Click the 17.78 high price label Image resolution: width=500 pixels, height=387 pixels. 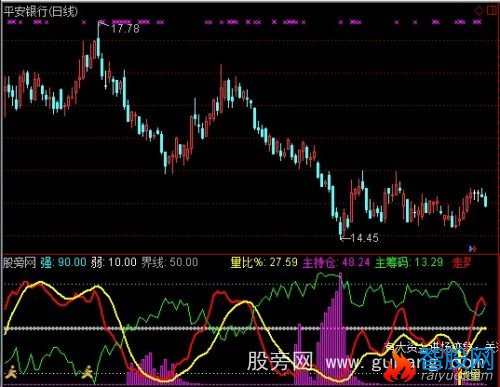pos(125,29)
